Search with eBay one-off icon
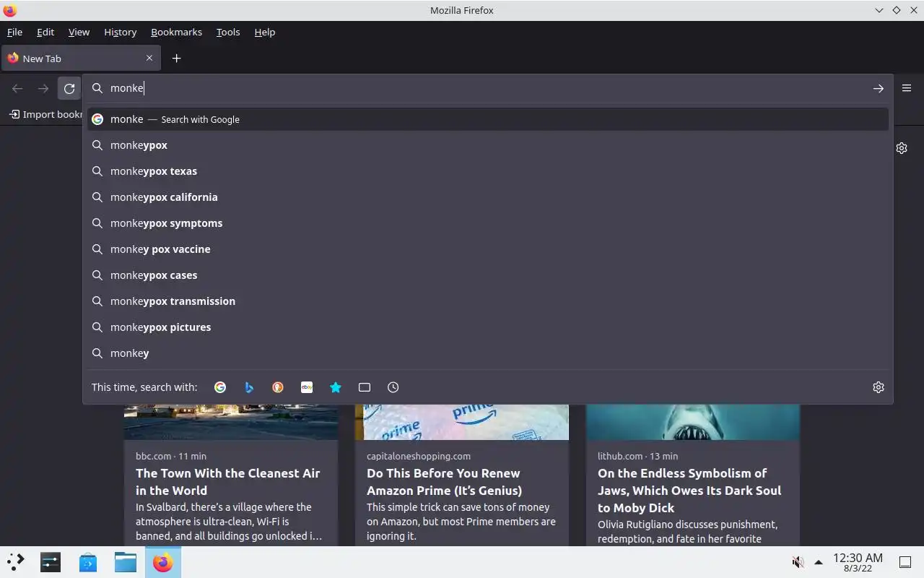The image size is (924, 578). (x=307, y=387)
